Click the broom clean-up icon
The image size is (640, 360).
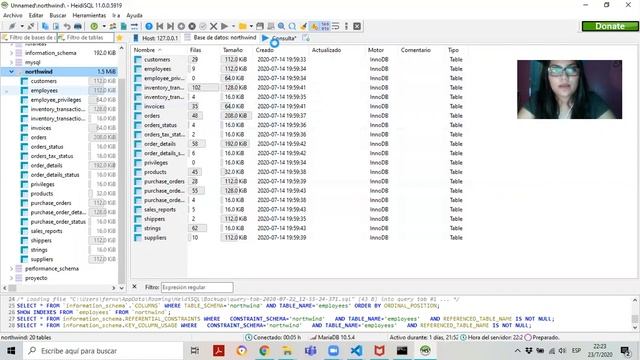[303, 26]
